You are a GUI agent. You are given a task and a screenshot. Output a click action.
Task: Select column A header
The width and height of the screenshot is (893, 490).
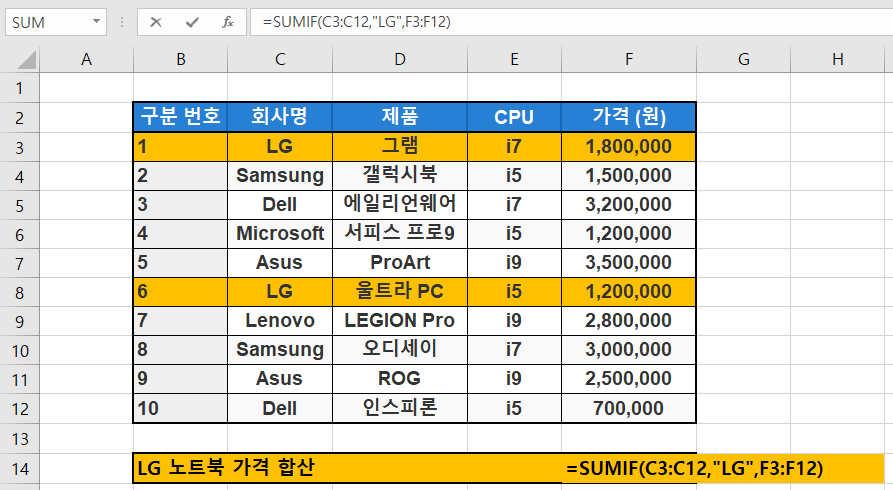point(86,59)
